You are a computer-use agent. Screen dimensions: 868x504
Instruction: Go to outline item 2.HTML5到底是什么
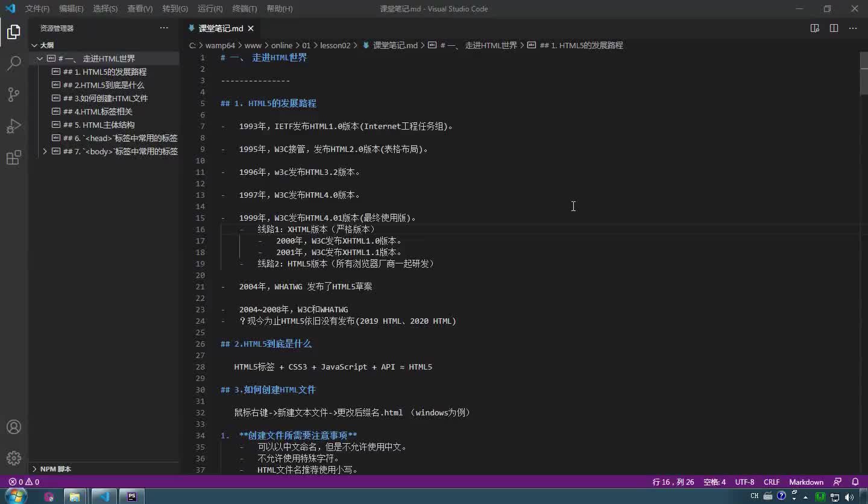tap(104, 85)
